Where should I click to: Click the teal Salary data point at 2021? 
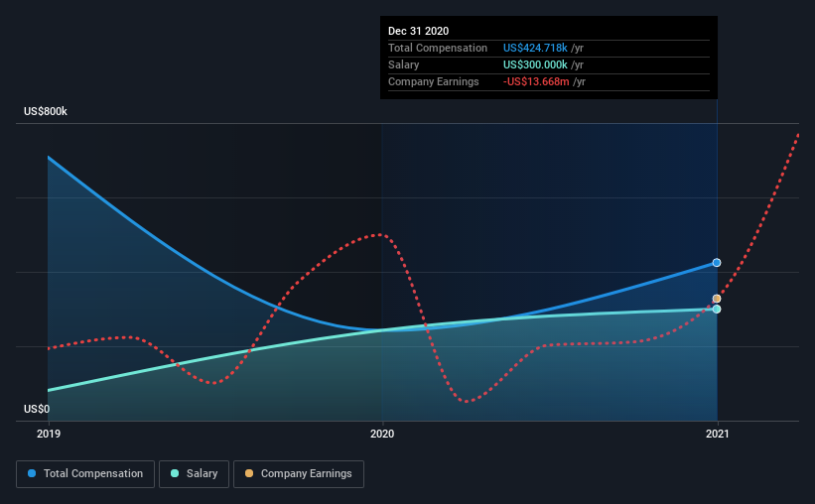click(x=717, y=310)
